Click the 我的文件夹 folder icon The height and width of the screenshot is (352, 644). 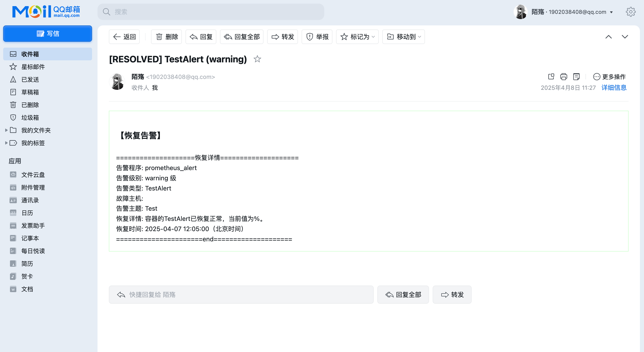[x=13, y=130]
